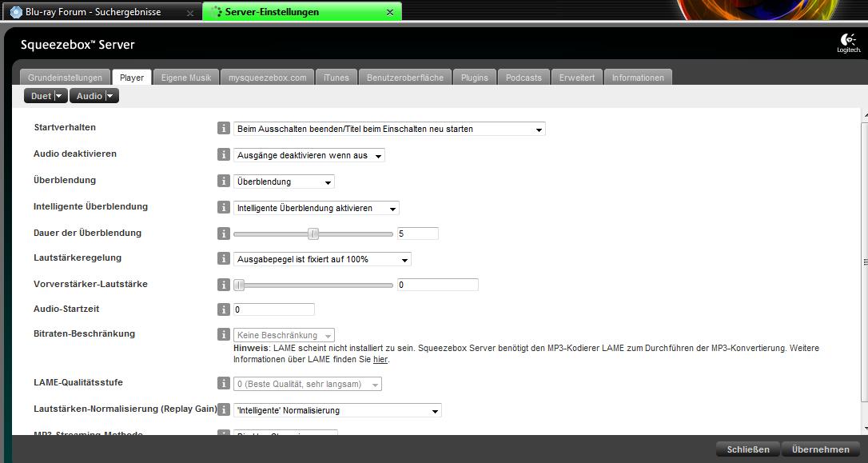Viewport: 868px width, 463px height.
Task: Click the info icon next to Audio deaktivieren
Action: pos(224,155)
